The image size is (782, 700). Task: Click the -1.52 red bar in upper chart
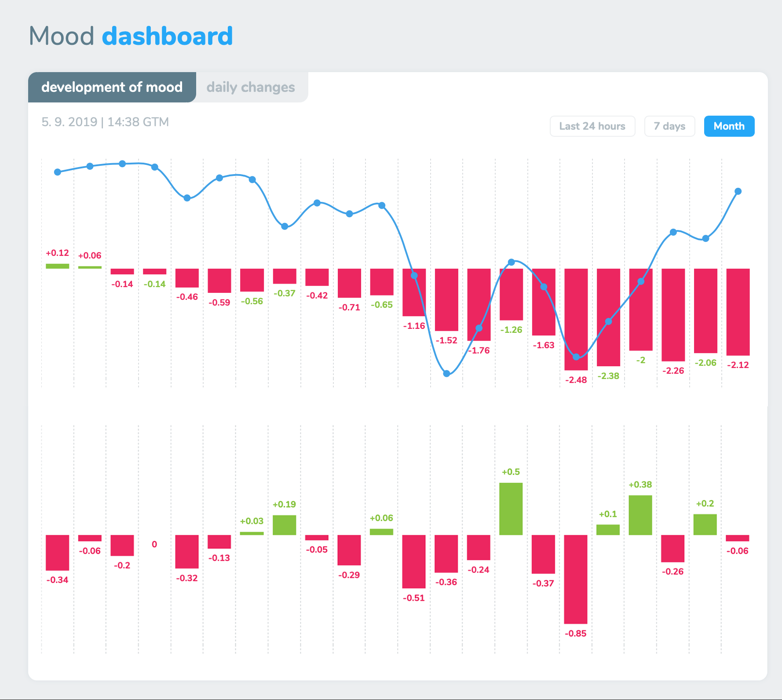click(446, 299)
